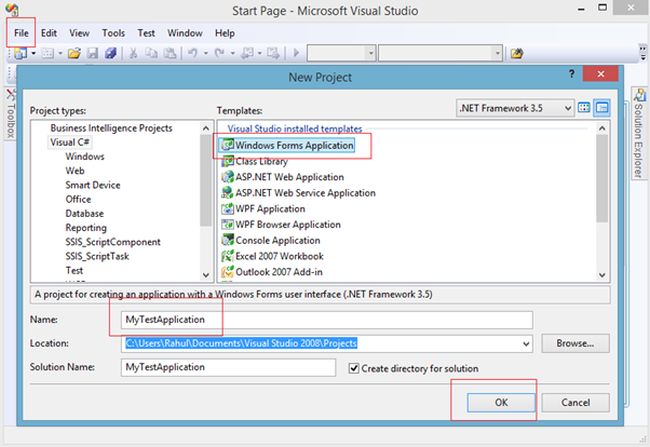This screenshot has height=447, width=650.
Task: Click the Location path text field
Action: [x=319, y=344]
